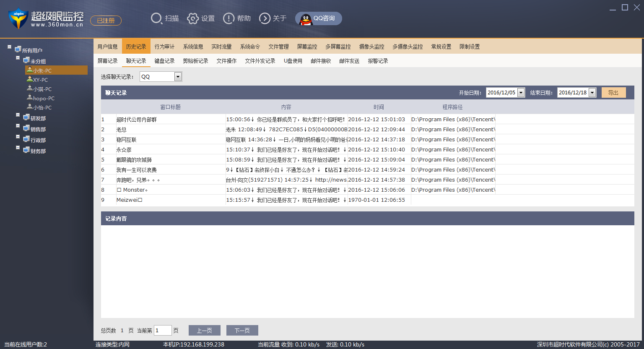Image resolution: width=644 pixels, height=349 pixels.
Task: Click timestamp 2016-12-12 15:10:40
Action: click(x=377, y=149)
